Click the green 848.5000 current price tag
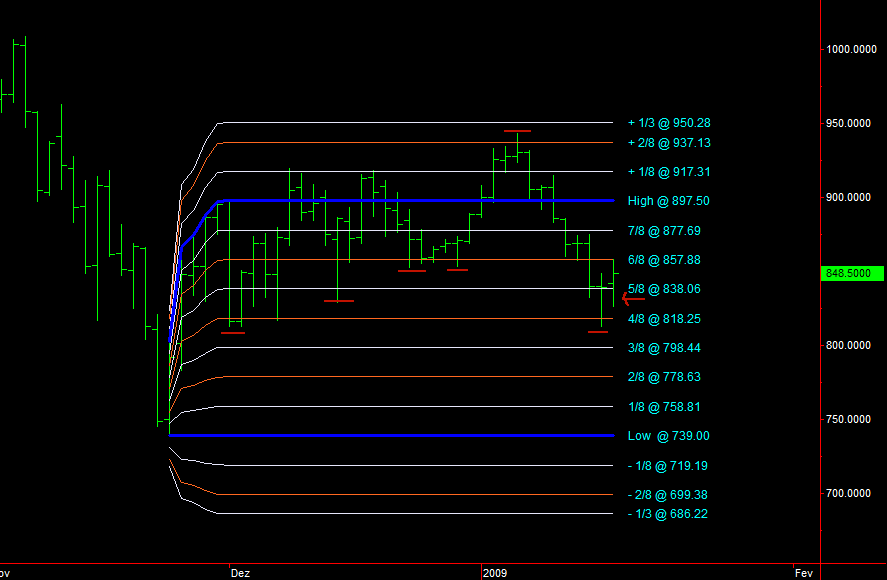The height and width of the screenshot is (580, 887). (x=852, y=274)
